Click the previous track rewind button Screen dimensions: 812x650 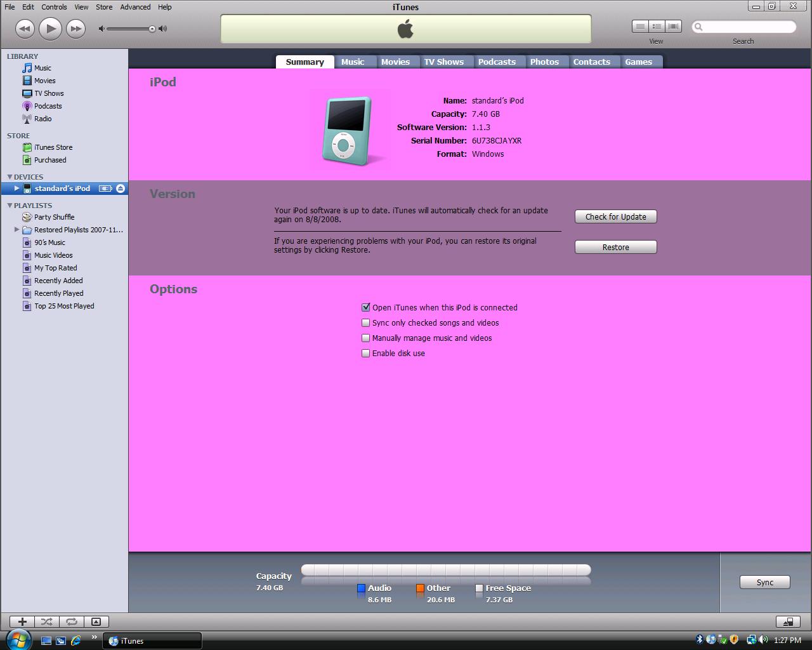point(25,29)
